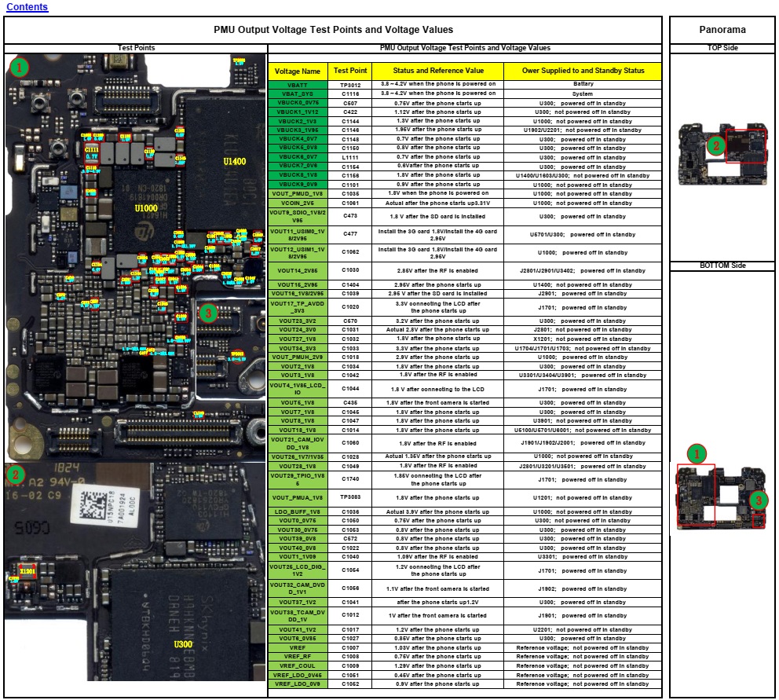Select the BOTTOM Side board thumbnail
Image resolution: width=779 pixels, height=700 pixels.
tap(722, 495)
